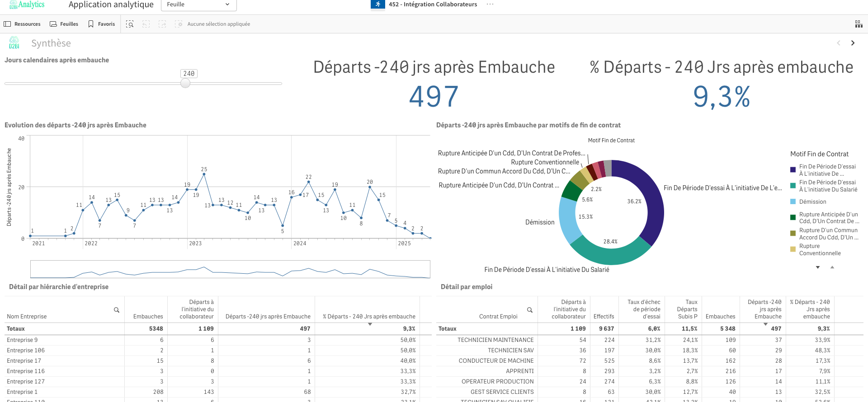The width and height of the screenshot is (868, 402).
Task: Click the app icon beside 452 title
Action: 377,4
